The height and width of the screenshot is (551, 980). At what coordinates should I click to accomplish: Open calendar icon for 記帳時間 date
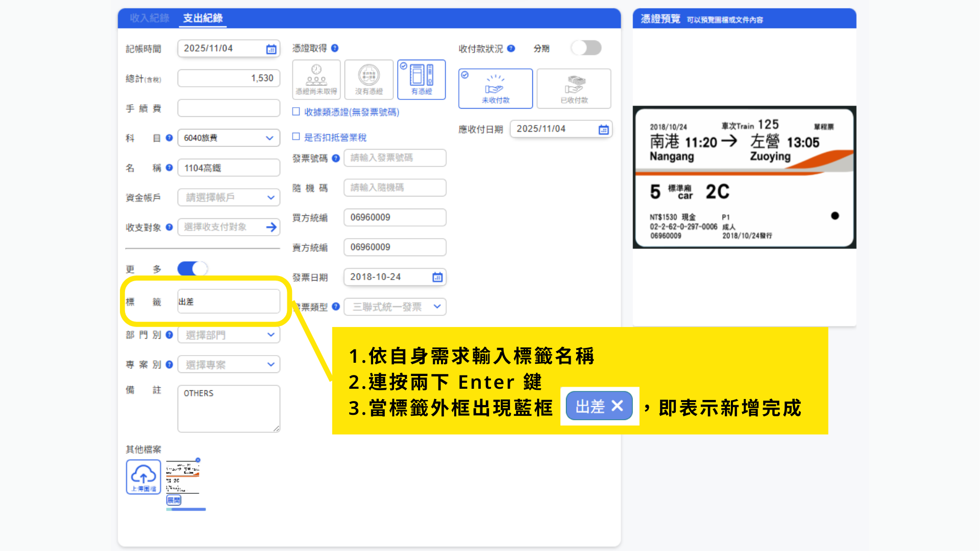(x=271, y=49)
